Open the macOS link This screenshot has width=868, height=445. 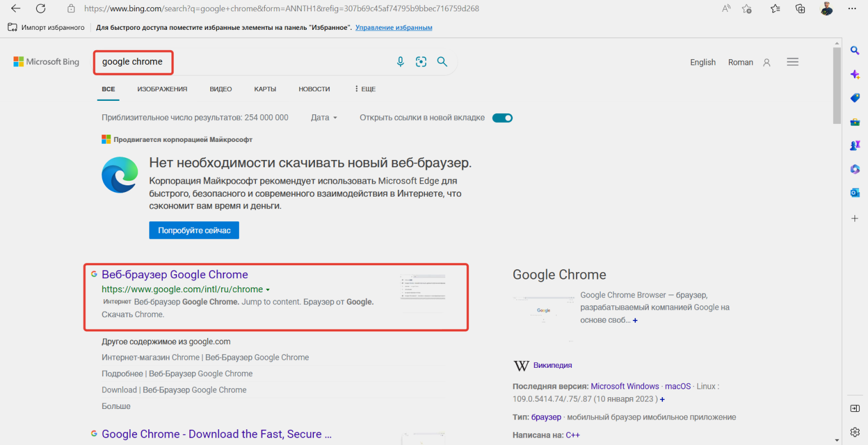pyautogui.click(x=677, y=386)
